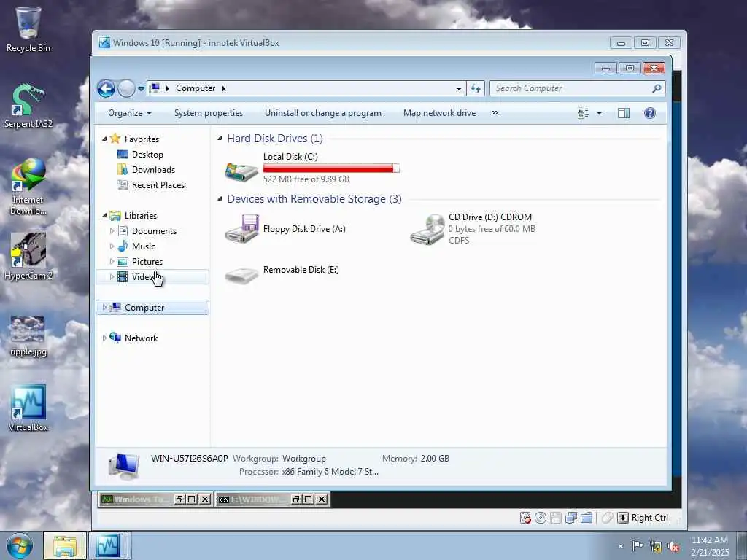The image size is (747, 560).
Task: Open the Recycle Bin desktop icon
Action: coord(28,29)
